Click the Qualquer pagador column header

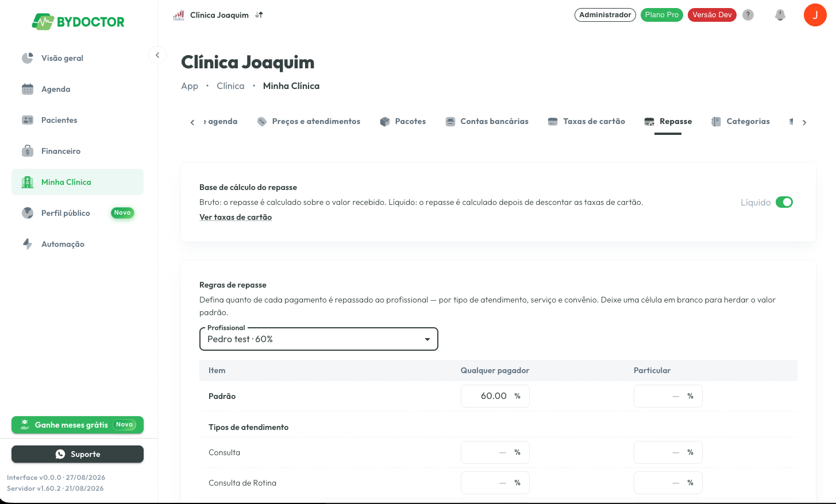tap(495, 370)
